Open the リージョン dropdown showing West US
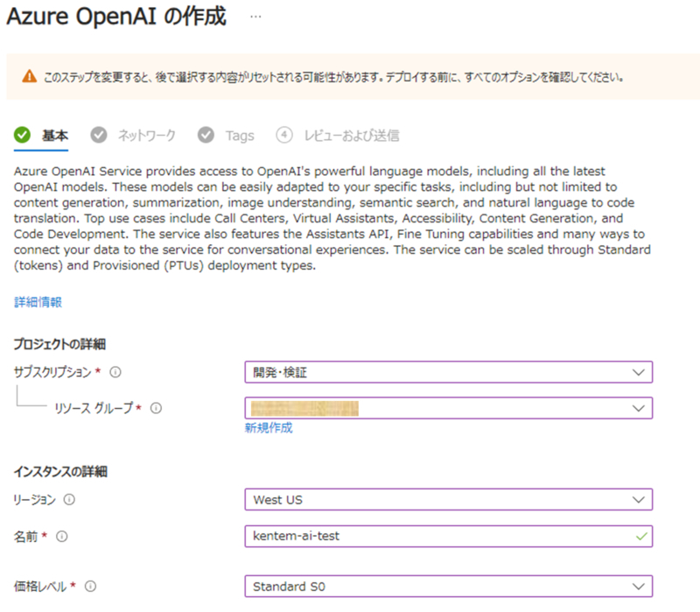 pos(446,499)
